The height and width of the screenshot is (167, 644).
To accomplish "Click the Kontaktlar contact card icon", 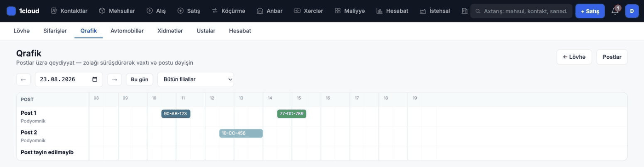I will point(54,11).
